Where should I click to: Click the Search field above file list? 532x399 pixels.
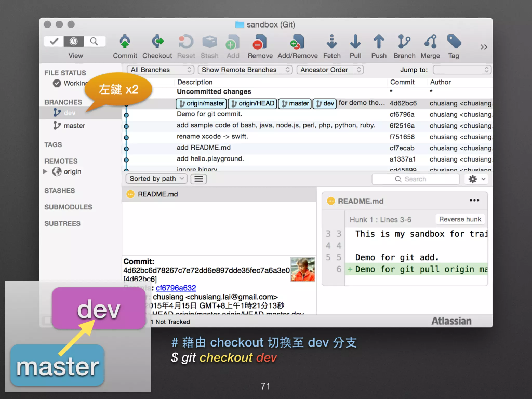coord(415,179)
